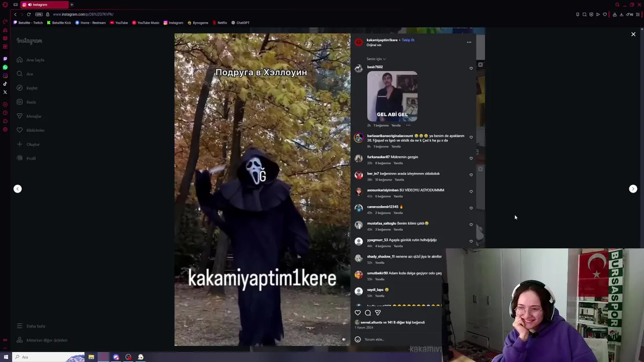This screenshot has width=644, height=362.
Task: Toggle the VPN badge in address bar
Action: coord(39,14)
